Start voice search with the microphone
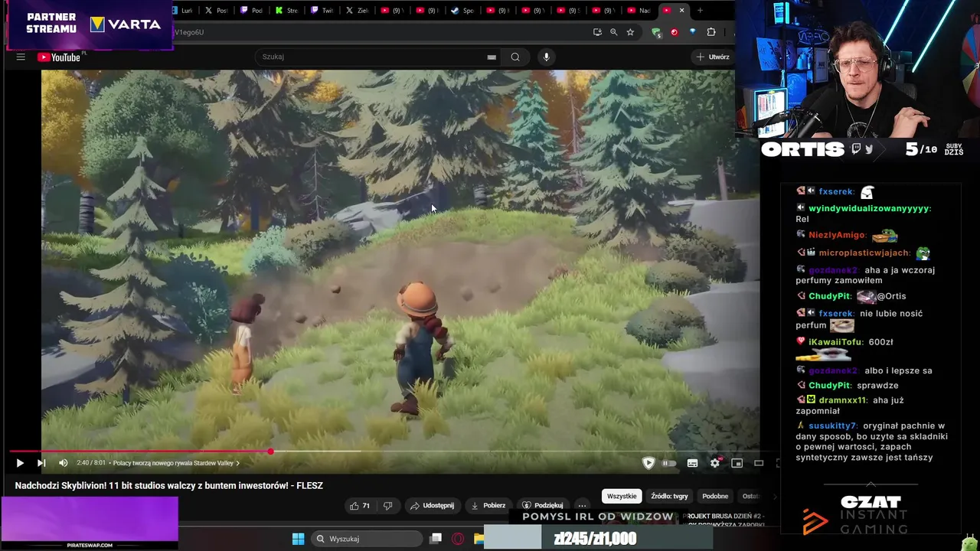Image resolution: width=980 pixels, height=551 pixels. pos(546,57)
